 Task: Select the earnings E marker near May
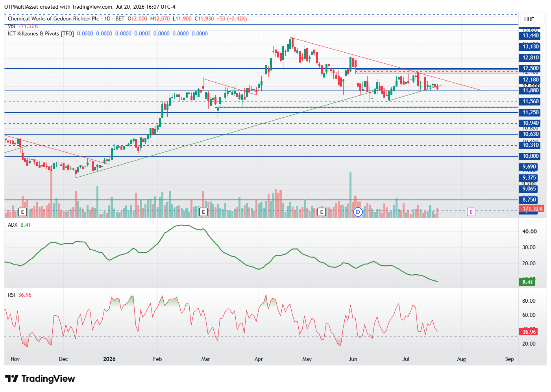coord(322,212)
